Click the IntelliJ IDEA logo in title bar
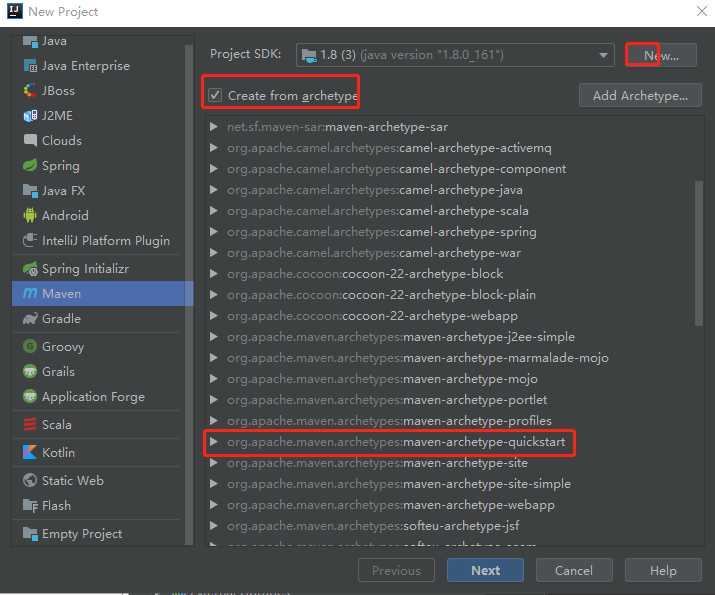 14,11
